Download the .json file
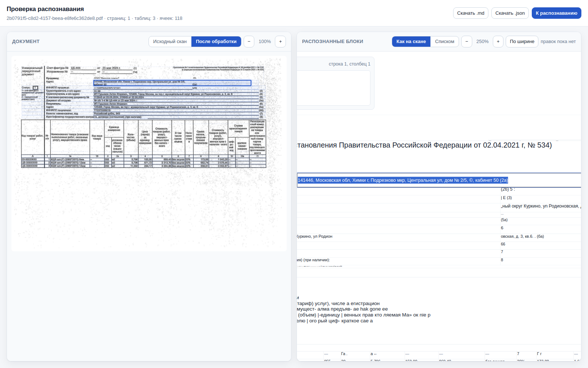The image size is (588, 368). click(510, 13)
